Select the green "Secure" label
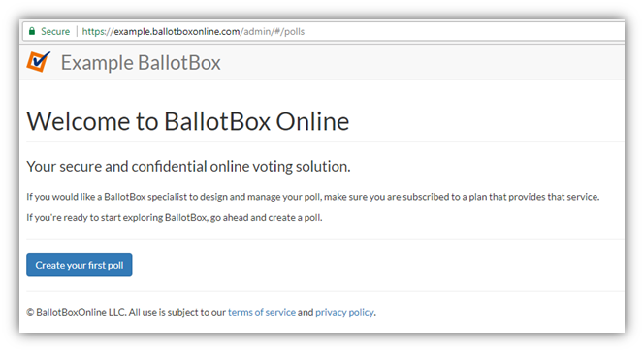The width and height of the screenshot is (644, 352). (55, 32)
